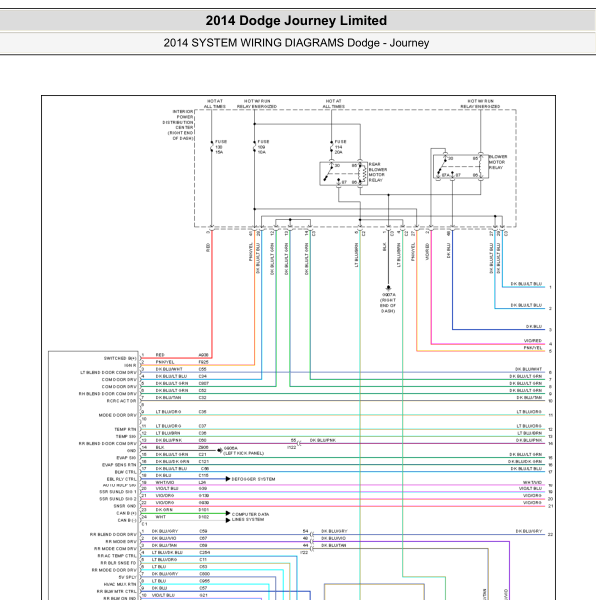
Task: Select the 'SWITCHED B(+)' pin label
Action: pyautogui.click(x=120, y=358)
